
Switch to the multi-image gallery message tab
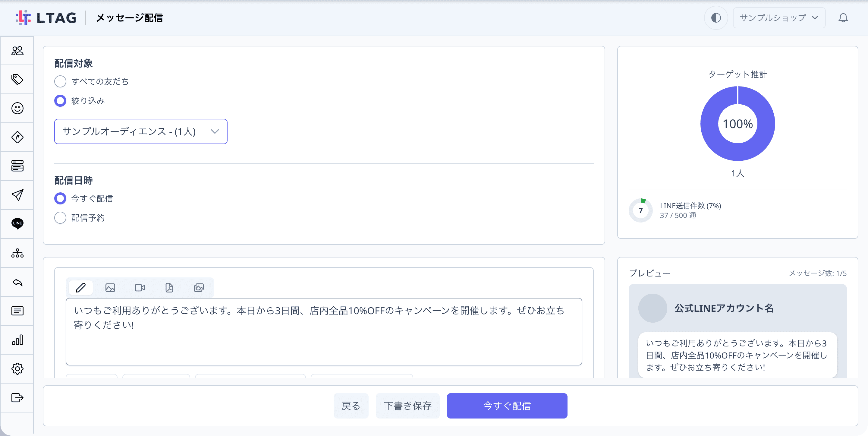(199, 288)
